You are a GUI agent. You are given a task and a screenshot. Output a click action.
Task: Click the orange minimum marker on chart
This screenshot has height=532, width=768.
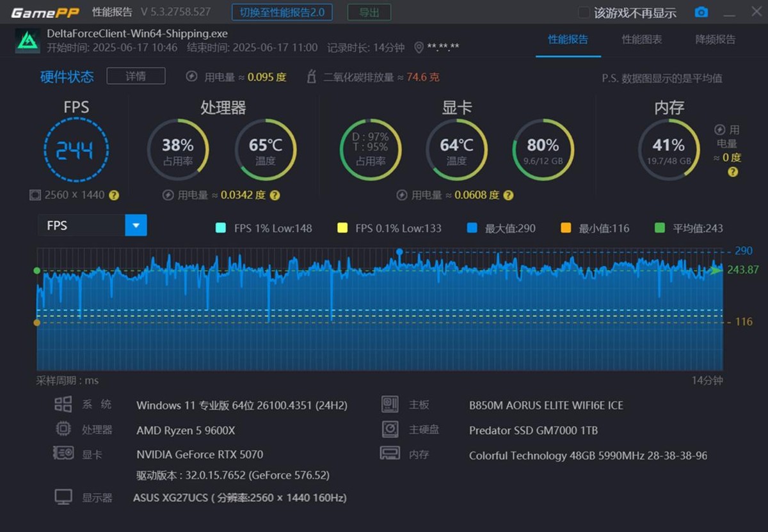tap(36, 323)
